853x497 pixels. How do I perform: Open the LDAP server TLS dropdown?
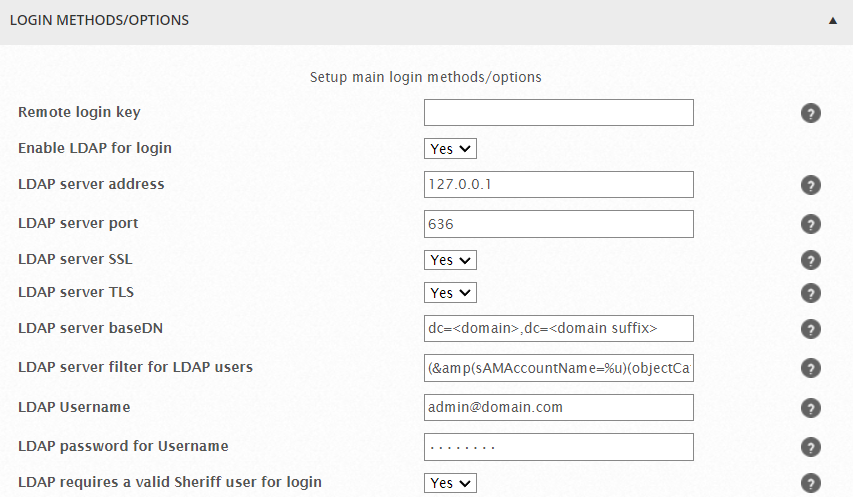[450, 293]
